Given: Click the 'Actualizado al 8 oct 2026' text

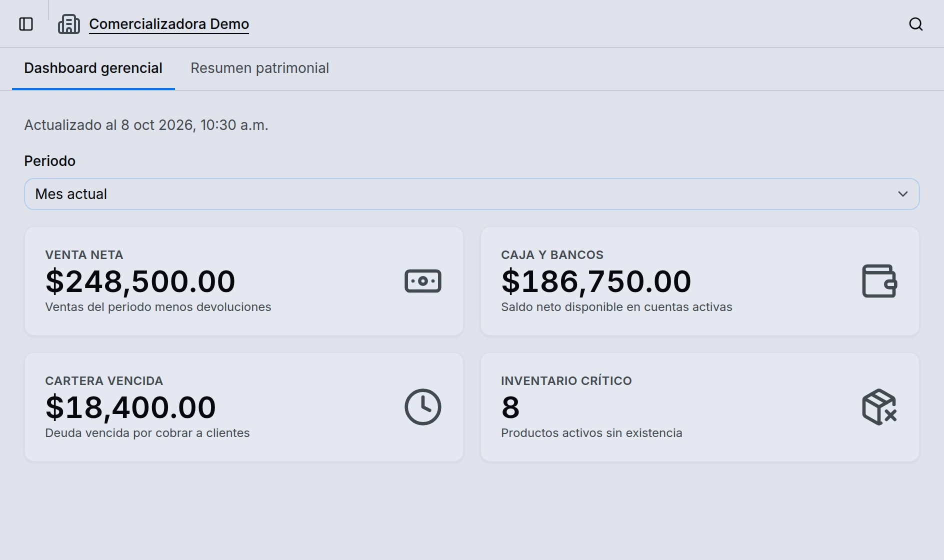Looking at the screenshot, I should 146,125.
